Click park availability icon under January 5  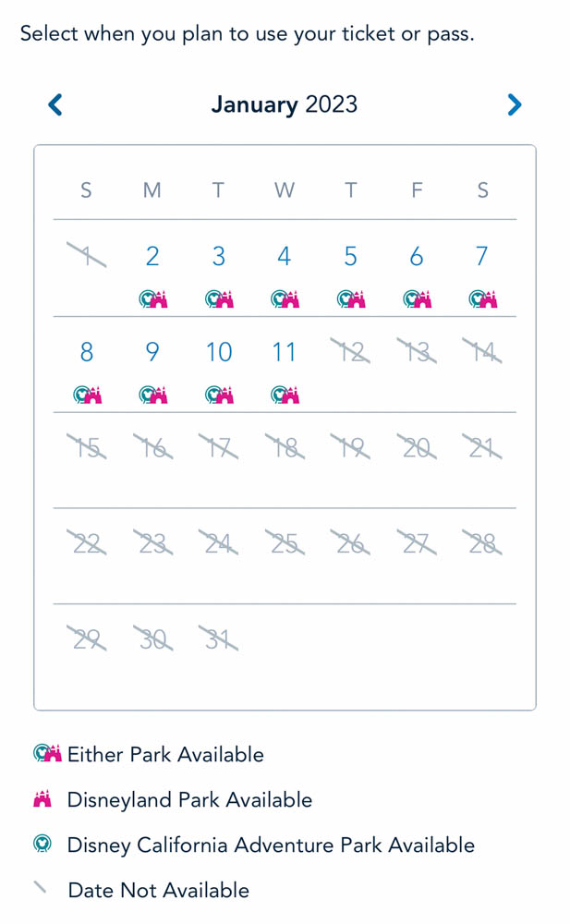coord(351,298)
